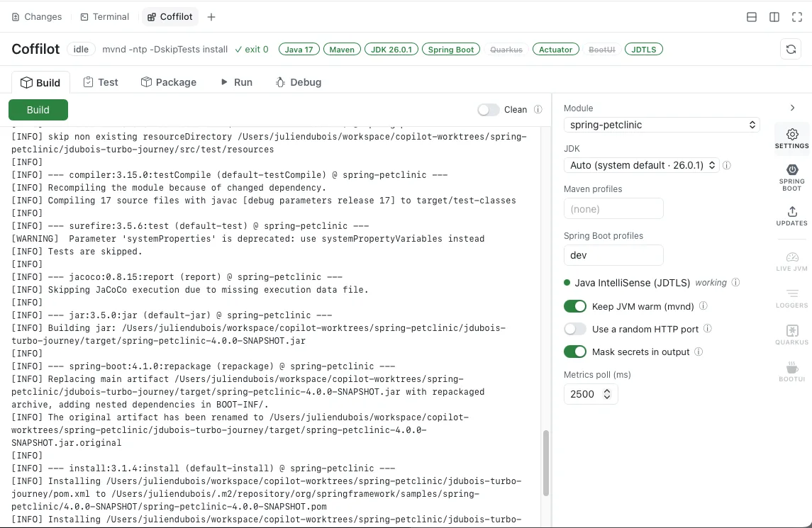Screen dimensions: 812x528
Task: Click the 'Recompiling the module' log line
Action: (x=169, y=188)
